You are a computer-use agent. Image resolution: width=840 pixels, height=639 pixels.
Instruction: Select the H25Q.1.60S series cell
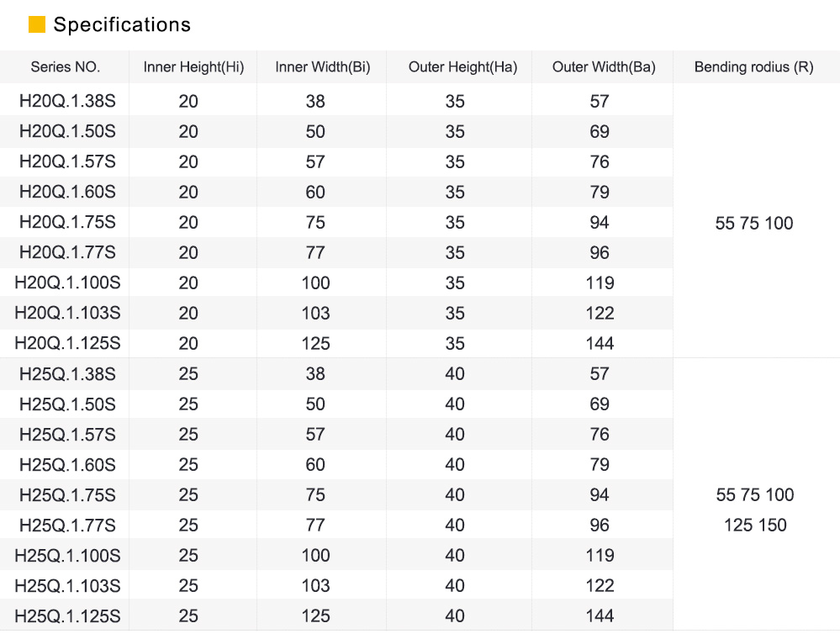pos(67,465)
